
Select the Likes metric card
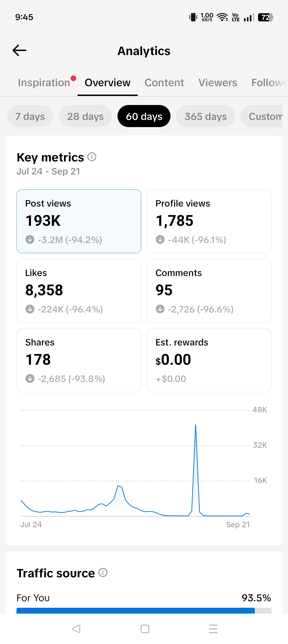(x=79, y=291)
